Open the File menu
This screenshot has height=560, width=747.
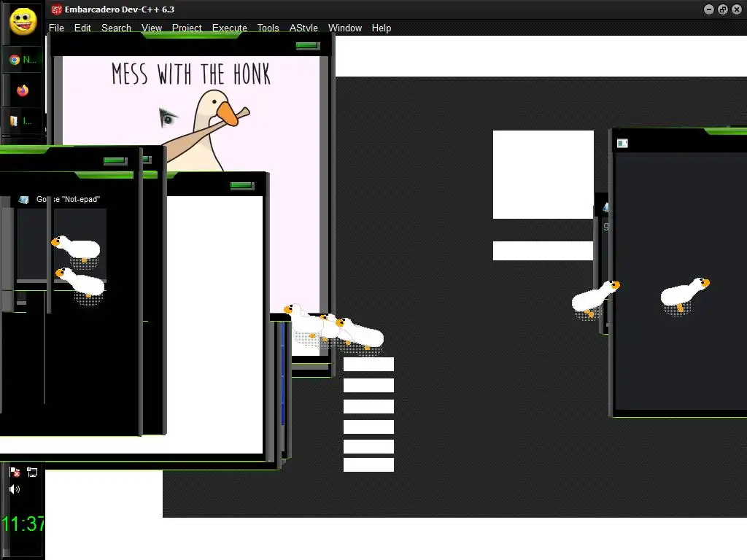pyautogui.click(x=56, y=28)
